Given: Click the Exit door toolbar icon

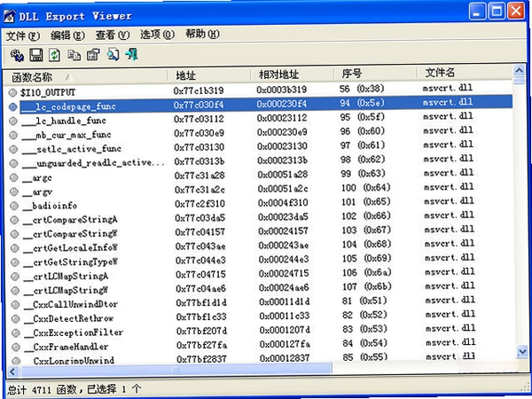Looking at the screenshot, I should coord(131,54).
